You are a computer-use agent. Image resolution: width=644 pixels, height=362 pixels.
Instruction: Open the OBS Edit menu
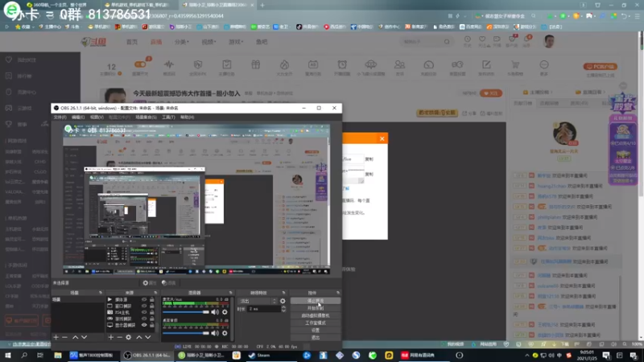pos(78,117)
